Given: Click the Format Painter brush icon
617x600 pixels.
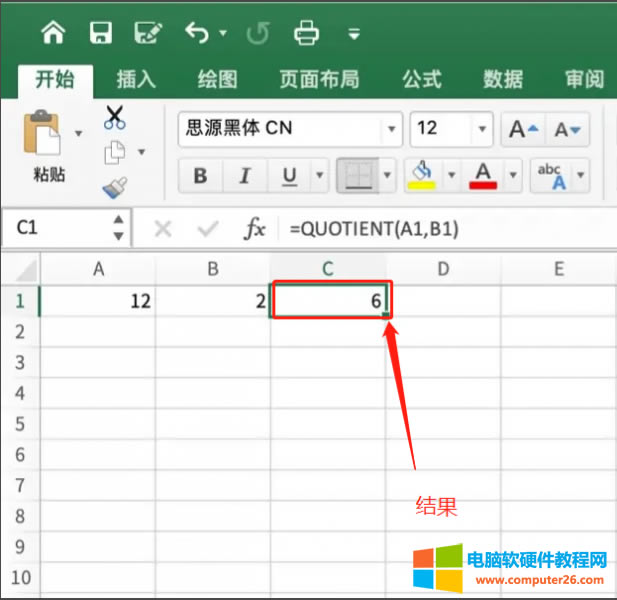Looking at the screenshot, I should pyautogui.click(x=114, y=186).
